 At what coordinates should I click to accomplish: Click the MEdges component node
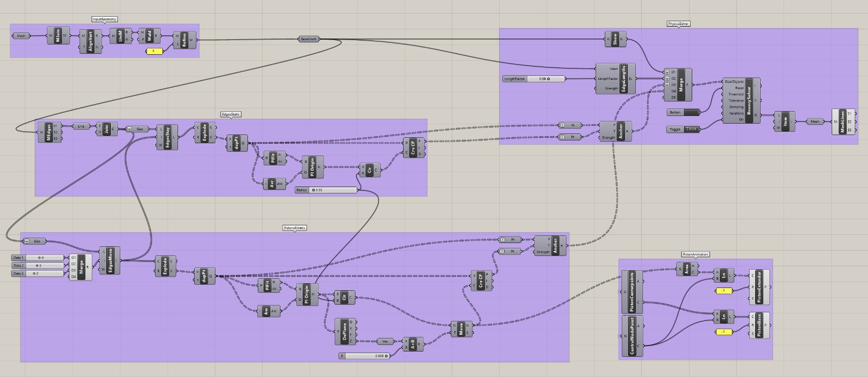click(48, 132)
